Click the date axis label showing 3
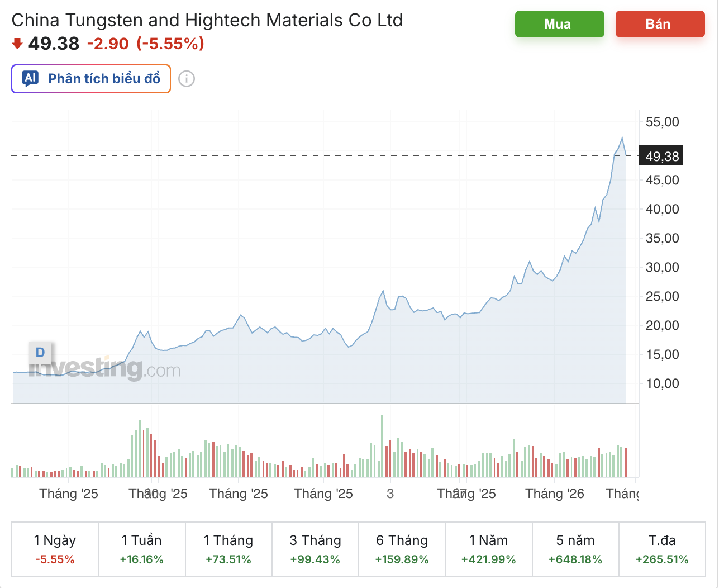 (390, 494)
